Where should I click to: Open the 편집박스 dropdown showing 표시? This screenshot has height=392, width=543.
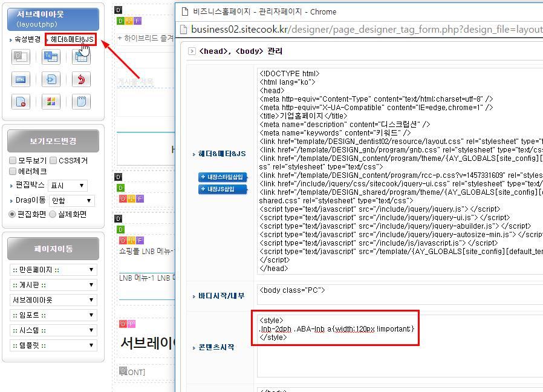[x=68, y=186]
